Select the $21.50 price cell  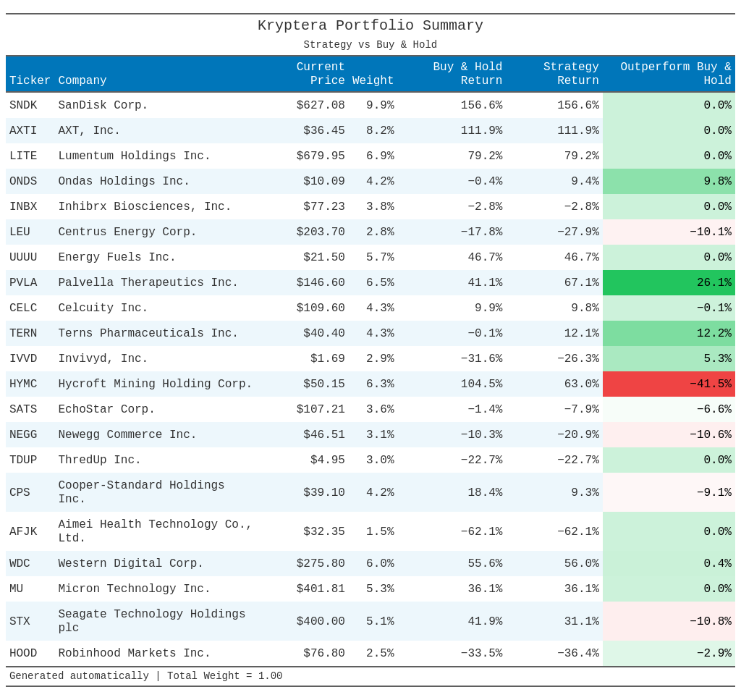tap(323, 257)
